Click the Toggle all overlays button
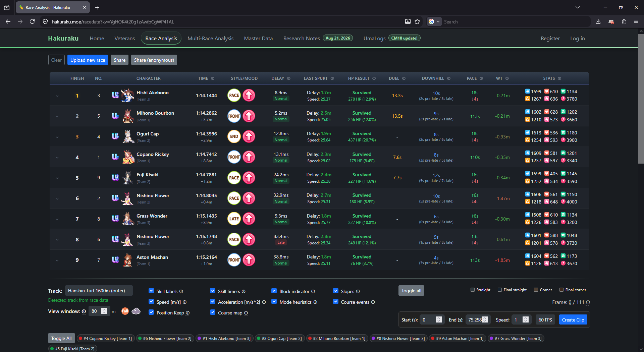The width and height of the screenshot is (644, 352). coord(411,291)
